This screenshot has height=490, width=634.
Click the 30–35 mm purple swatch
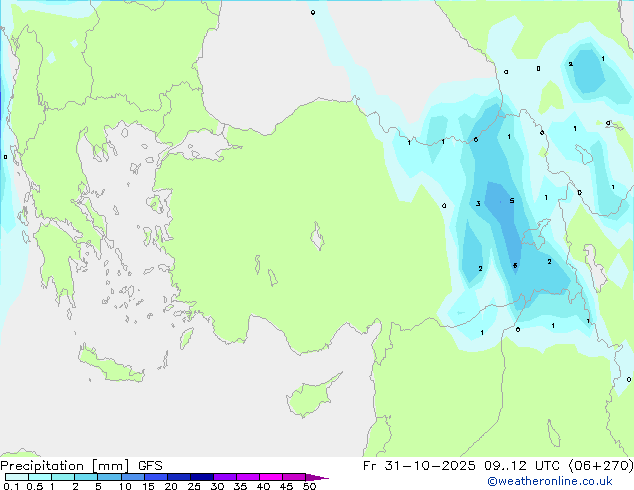point(225,477)
